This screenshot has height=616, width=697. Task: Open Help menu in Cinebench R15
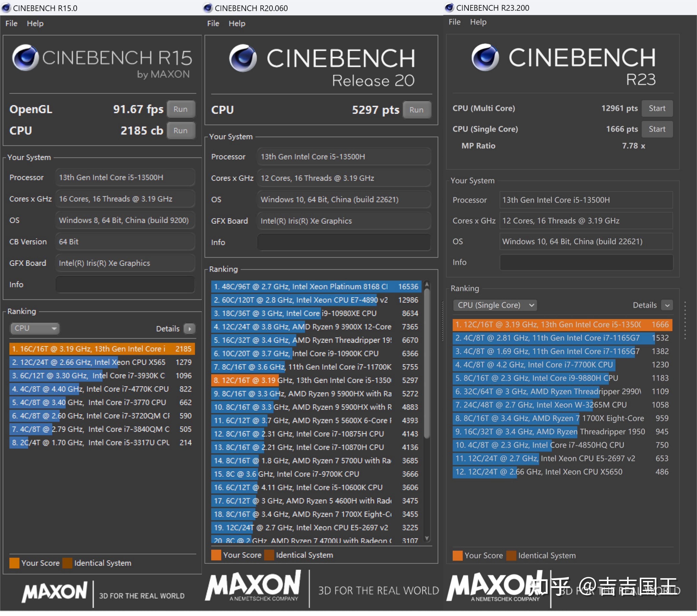coord(35,24)
